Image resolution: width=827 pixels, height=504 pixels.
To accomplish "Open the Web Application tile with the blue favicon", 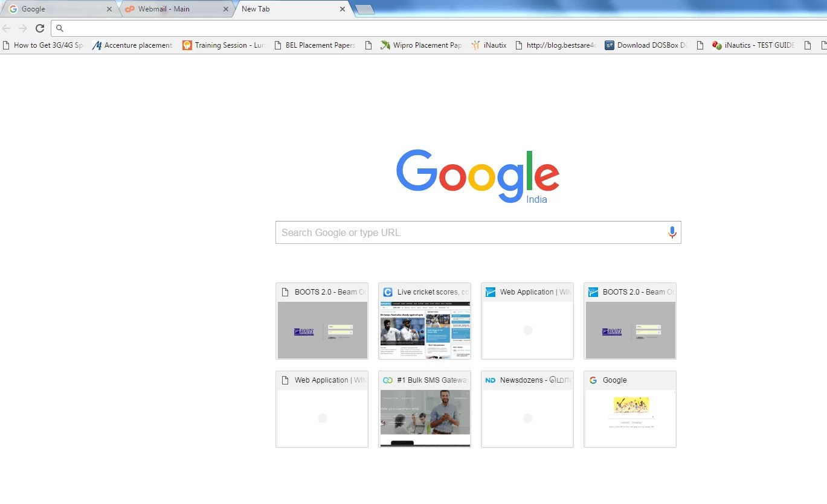I will tap(527, 321).
